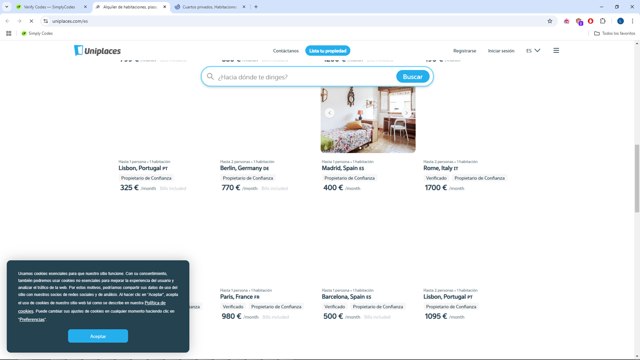Open the Chrome three-dot menu
The image size is (640, 360).
(x=633, y=21)
